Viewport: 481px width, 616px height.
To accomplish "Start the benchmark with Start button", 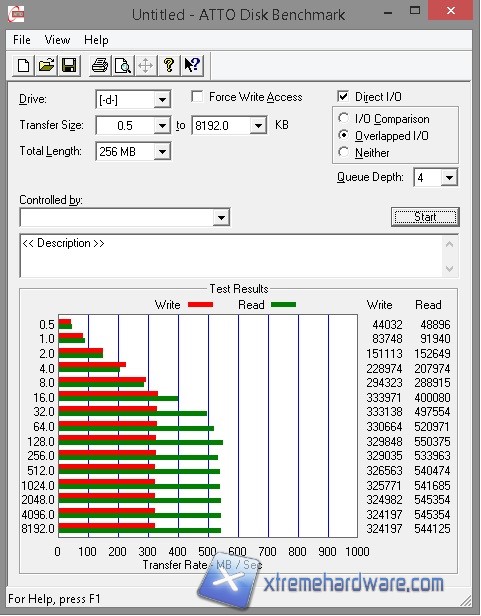I will [x=425, y=217].
